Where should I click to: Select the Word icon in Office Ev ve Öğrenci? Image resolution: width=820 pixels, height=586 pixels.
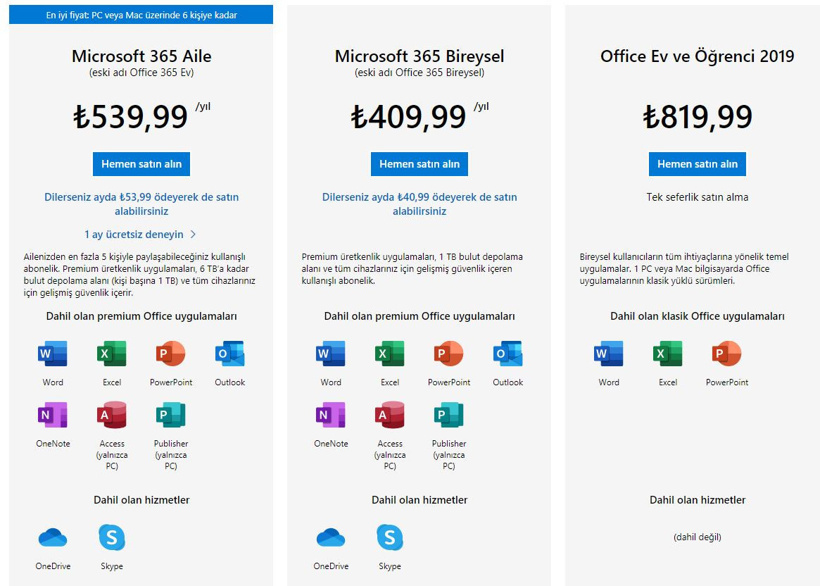(x=608, y=355)
